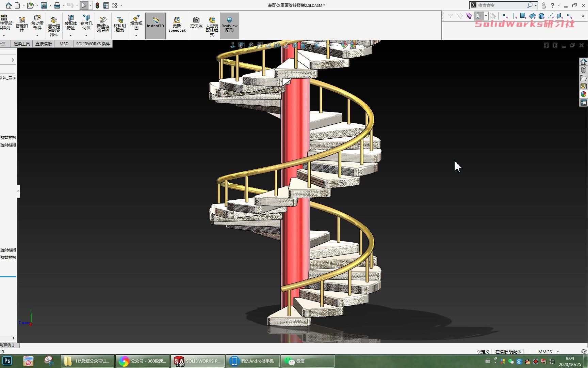Screen dimensions: 588x368
Task: Open Design Library in task pane
Action: pyautogui.click(x=584, y=70)
